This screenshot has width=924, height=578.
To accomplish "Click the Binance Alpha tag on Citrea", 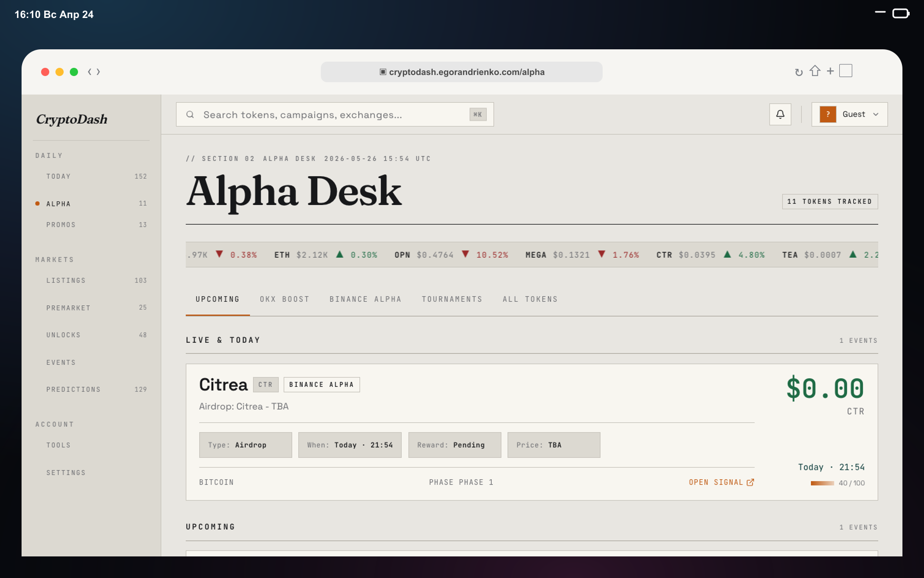I will 321,384.
